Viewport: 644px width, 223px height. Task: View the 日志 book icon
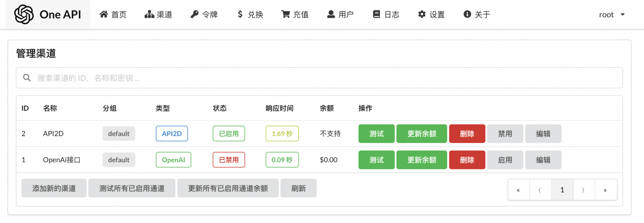[x=377, y=15]
